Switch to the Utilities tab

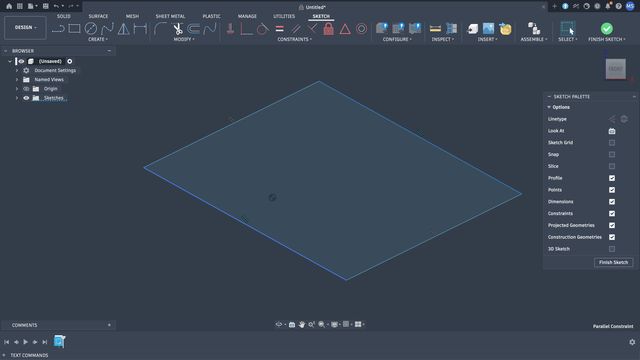(284, 16)
